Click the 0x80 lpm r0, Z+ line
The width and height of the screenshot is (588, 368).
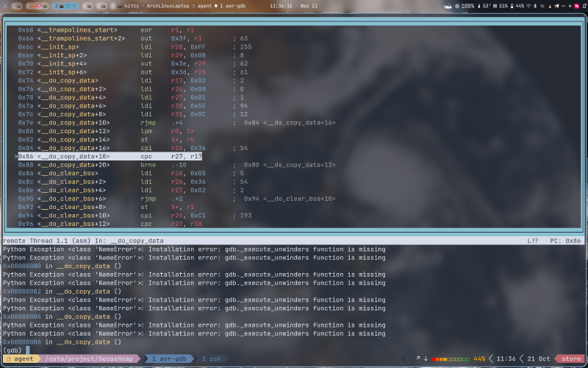tap(106, 131)
